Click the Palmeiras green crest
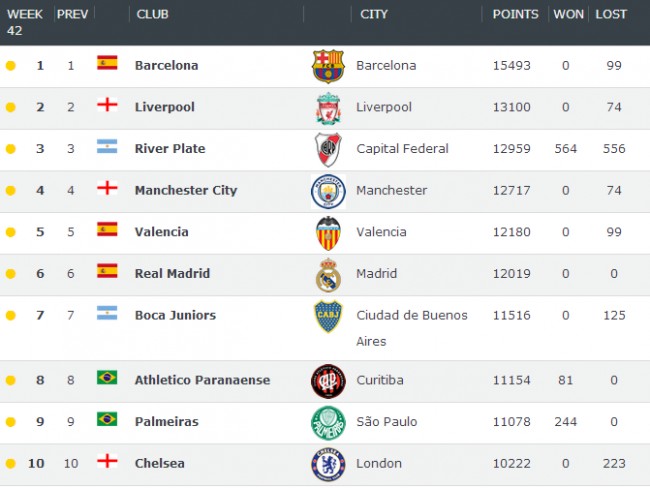The image size is (650, 488). coord(328,422)
